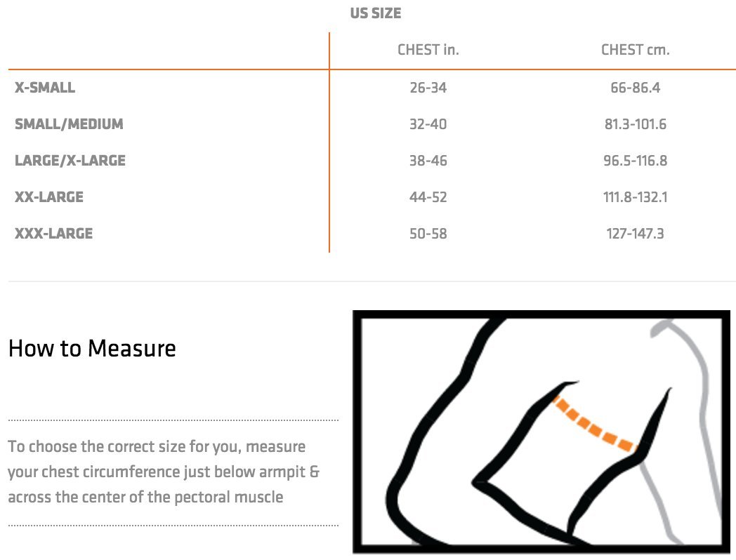Click the 50-58 chest inches value
The width and height of the screenshot is (736, 560).
point(428,234)
